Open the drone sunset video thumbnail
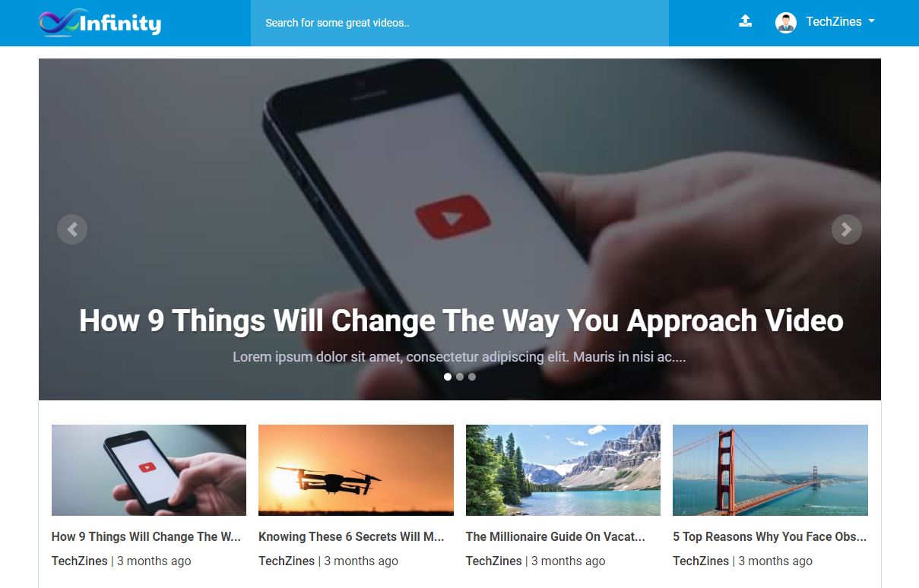This screenshot has width=919, height=588. (356, 470)
